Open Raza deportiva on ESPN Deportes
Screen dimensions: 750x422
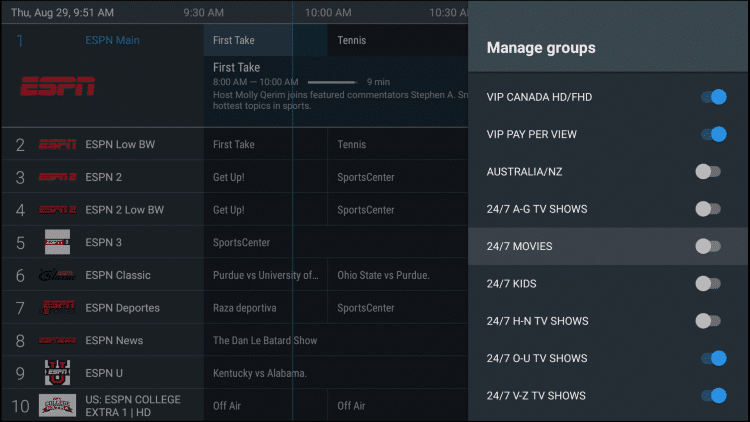point(244,307)
